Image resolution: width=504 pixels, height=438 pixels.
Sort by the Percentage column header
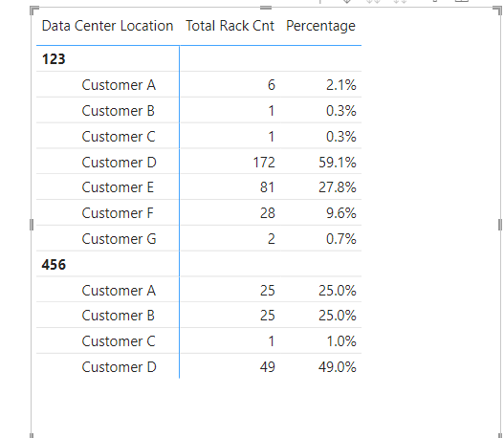pos(320,26)
